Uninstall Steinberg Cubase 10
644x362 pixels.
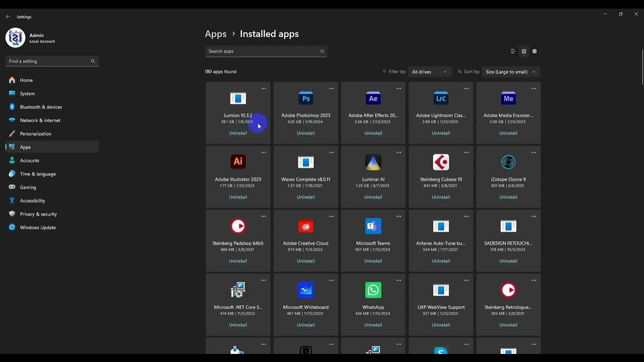441,197
